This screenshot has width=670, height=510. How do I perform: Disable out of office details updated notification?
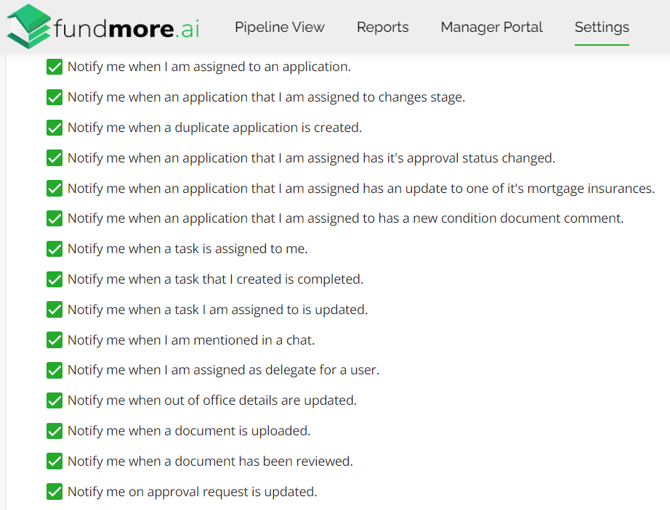click(x=55, y=400)
